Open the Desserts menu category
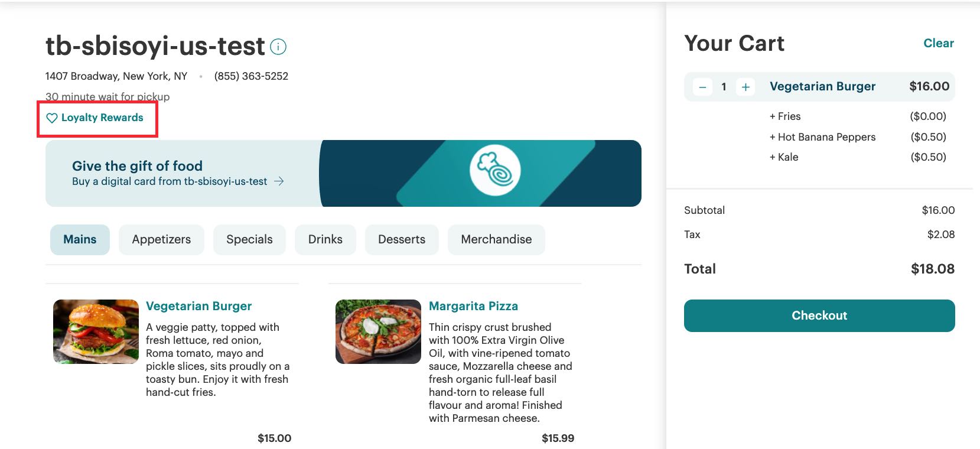 pyautogui.click(x=402, y=239)
